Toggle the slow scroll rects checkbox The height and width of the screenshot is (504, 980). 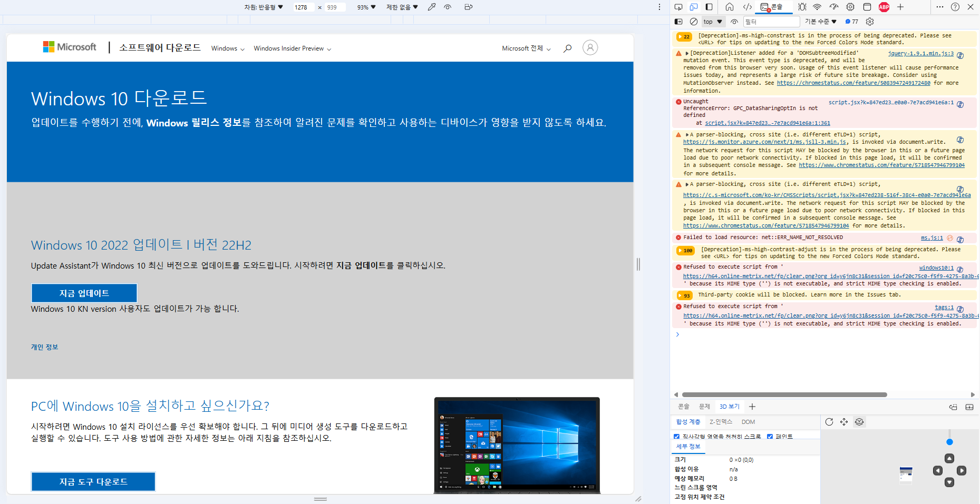[676, 437]
